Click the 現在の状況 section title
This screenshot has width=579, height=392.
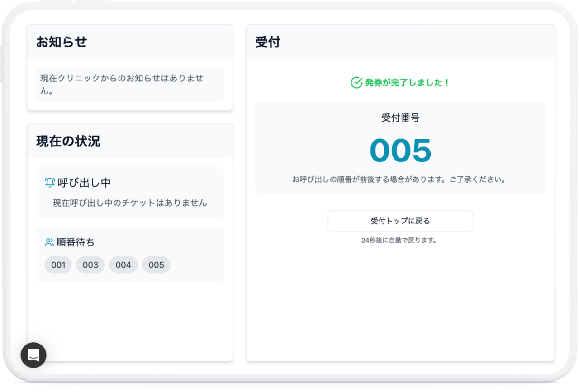pos(68,142)
